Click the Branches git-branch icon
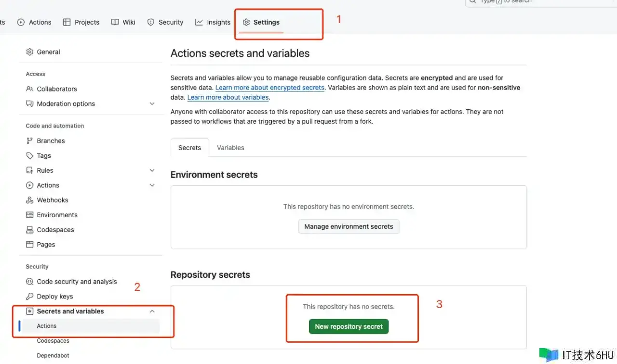The height and width of the screenshot is (364, 617). pyautogui.click(x=29, y=141)
